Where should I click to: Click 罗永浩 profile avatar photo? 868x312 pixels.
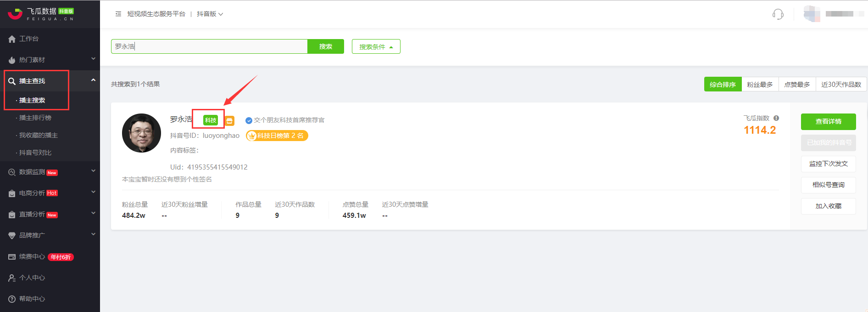pyautogui.click(x=141, y=133)
